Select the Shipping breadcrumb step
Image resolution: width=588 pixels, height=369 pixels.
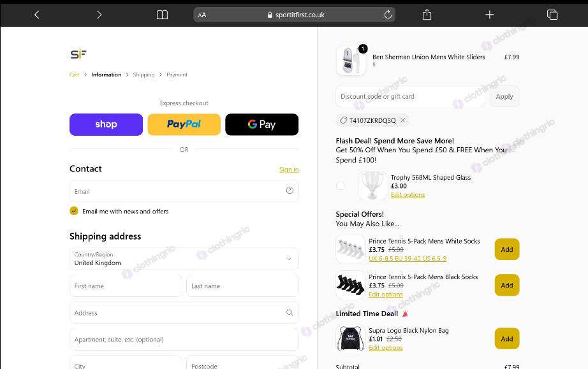point(143,75)
